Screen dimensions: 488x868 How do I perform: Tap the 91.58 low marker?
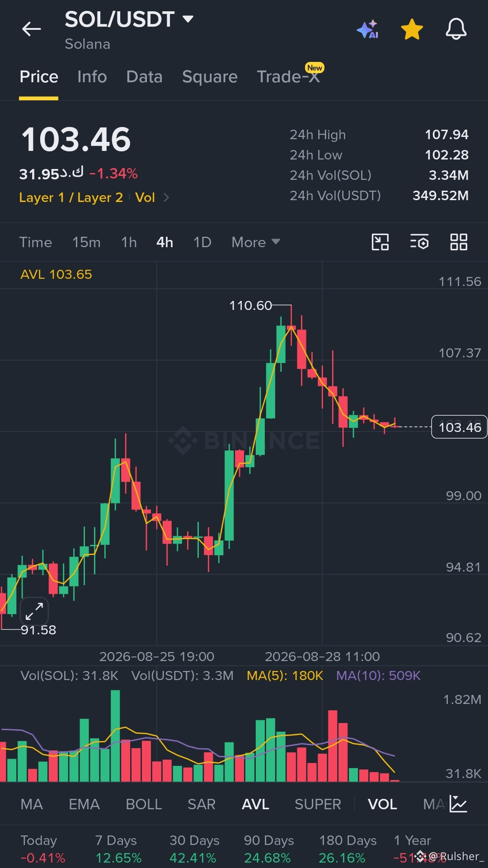click(38, 630)
